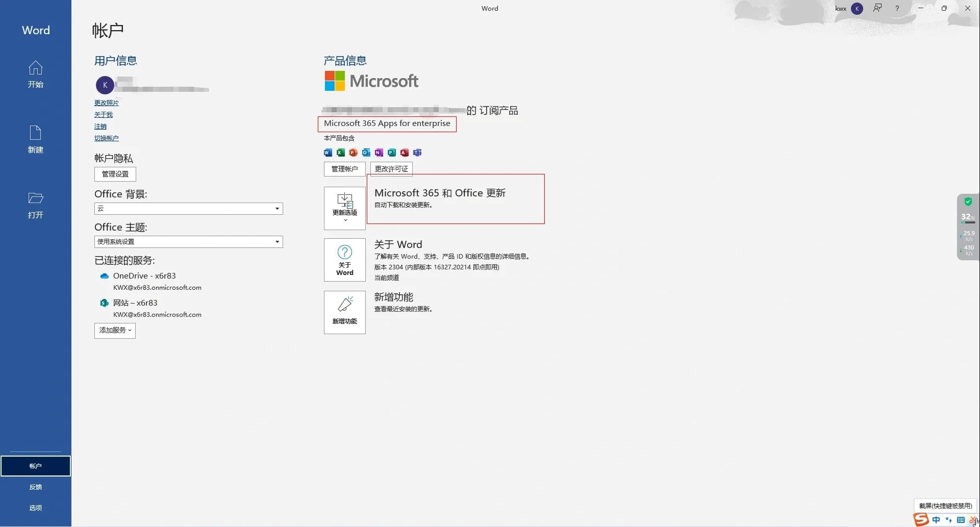Open the help question mark in title bar
Image resolution: width=980 pixels, height=527 pixels.
[x=897, y=8]
